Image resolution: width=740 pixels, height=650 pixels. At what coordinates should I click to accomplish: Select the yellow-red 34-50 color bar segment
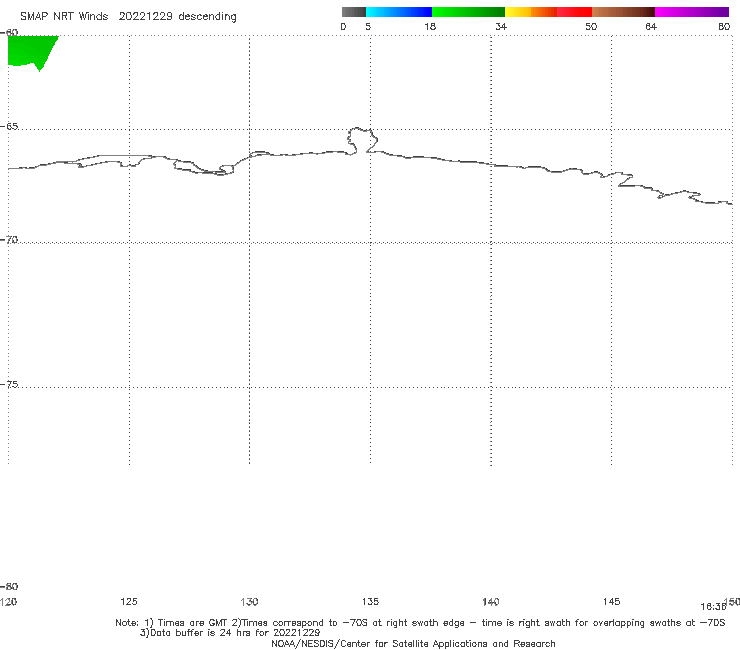548,12
